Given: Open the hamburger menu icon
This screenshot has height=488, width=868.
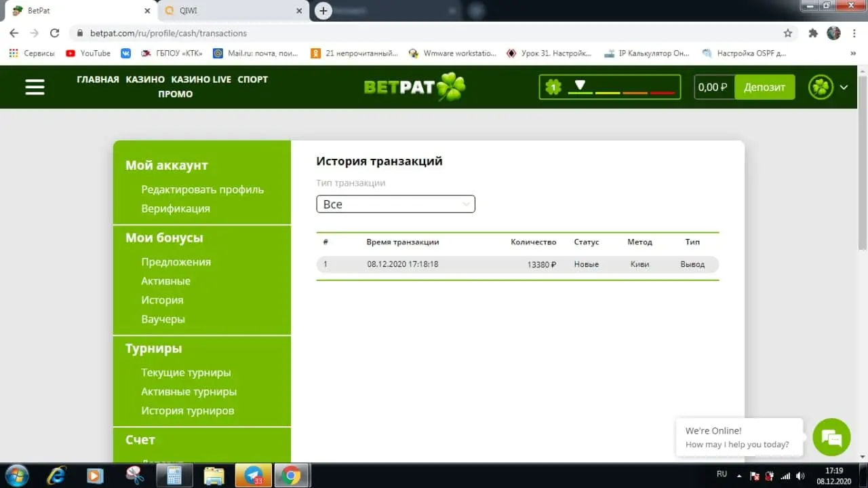Looking at the screenshot, I should [x=35, y=87].
